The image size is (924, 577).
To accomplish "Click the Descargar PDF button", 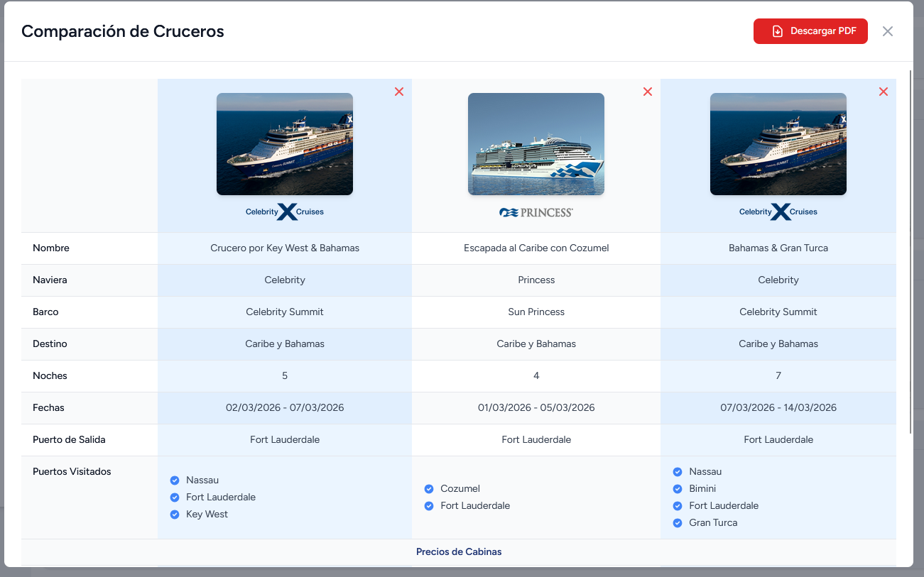I will pyautogui.click(x=810, y=31).
